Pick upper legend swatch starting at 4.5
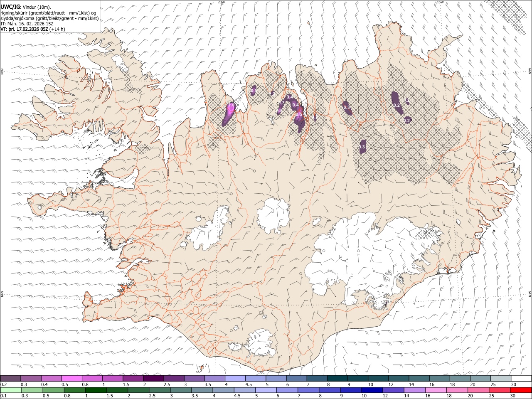 click(256, 378)
